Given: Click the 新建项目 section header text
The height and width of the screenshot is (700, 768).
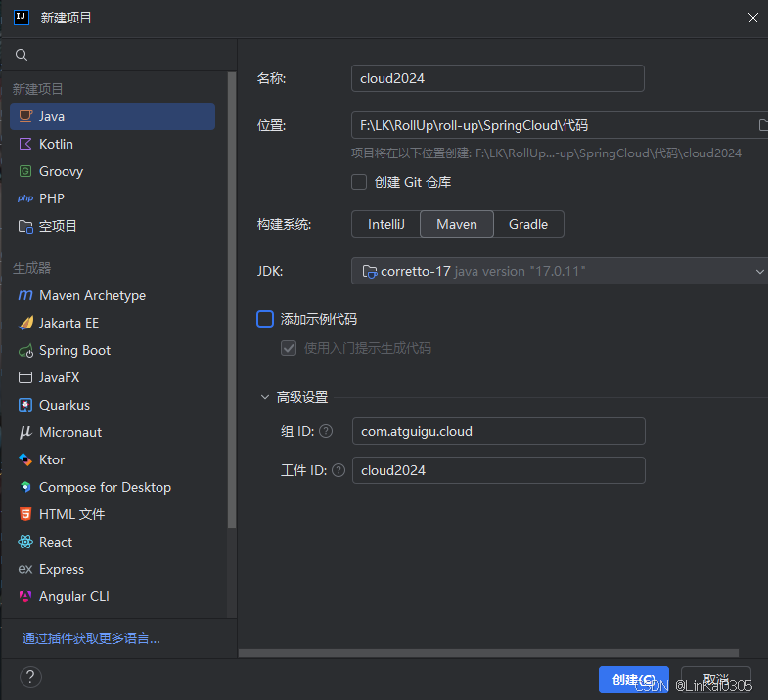Looking at the screenshot, I should (38, 89).
